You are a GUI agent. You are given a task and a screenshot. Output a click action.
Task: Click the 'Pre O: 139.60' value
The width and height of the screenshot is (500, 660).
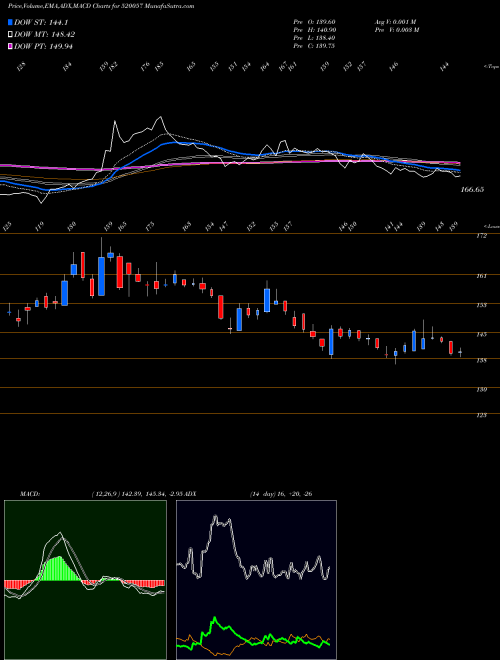tap(314, 22)
